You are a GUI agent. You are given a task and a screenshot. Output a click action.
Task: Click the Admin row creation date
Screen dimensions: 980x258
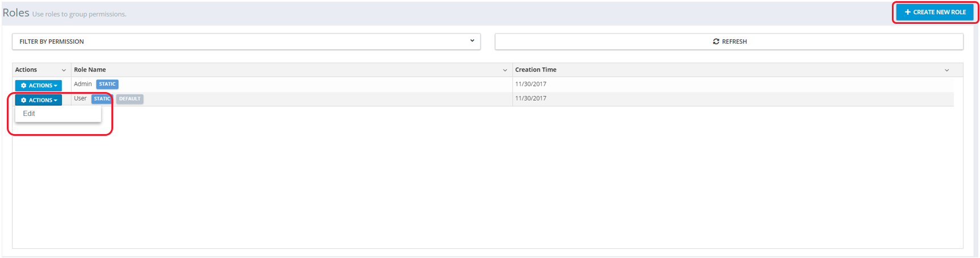(x=530, y=84)
